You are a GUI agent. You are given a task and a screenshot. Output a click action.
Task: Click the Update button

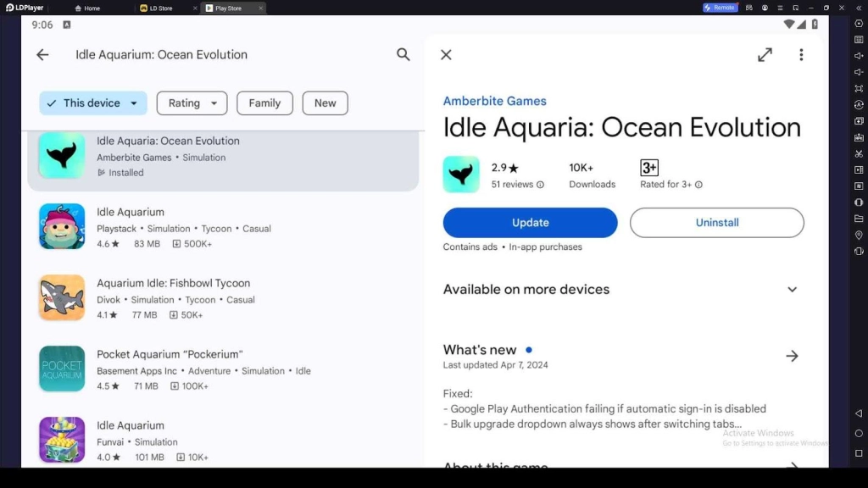530,223
